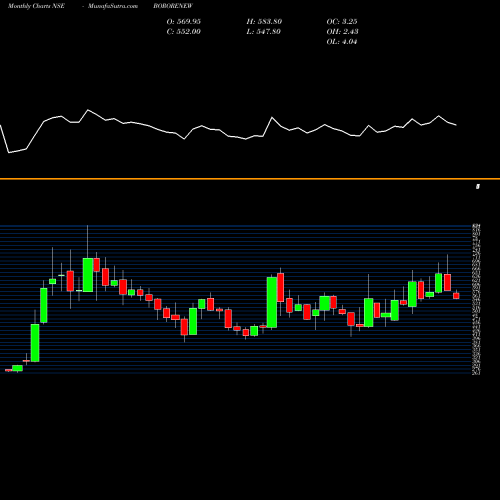Select the open value 'O: 569.95'
The width and height of the screenshot is (500, 500).
coord(184,22)
